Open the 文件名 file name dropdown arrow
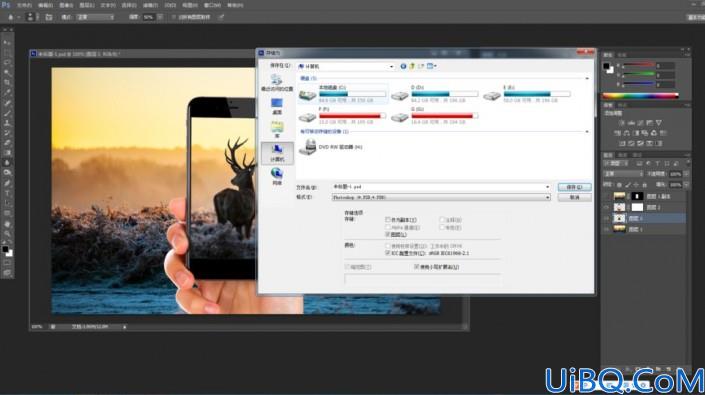The image size is (705, 395). [547, 187]
